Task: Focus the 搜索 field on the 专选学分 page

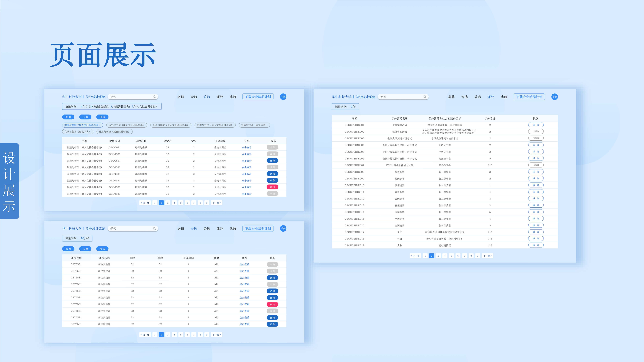Action: 133,228
